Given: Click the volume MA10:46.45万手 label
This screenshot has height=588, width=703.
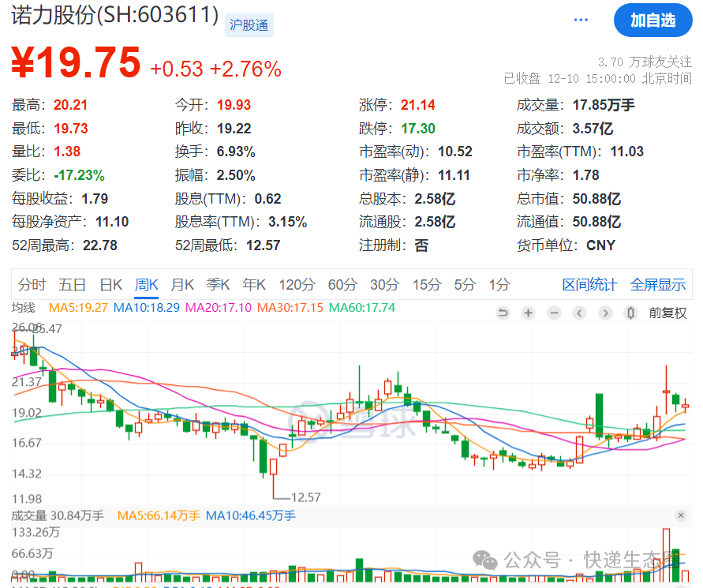Looking at the screenshot, I should click(x=250, y=516).
